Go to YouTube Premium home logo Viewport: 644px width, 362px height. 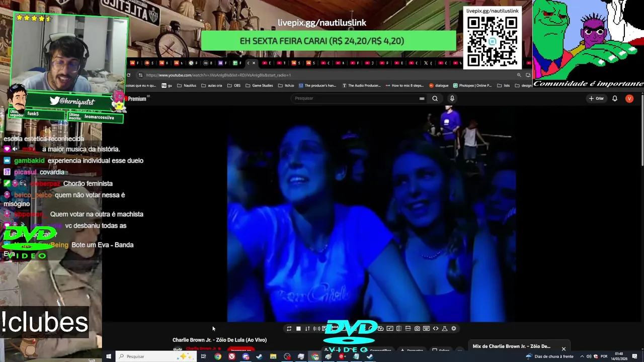136,99
